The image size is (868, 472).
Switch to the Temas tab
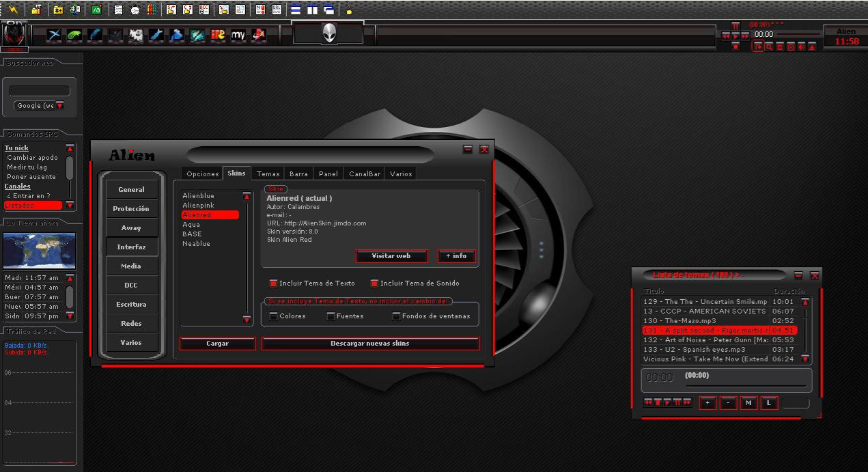pos(268,174)
